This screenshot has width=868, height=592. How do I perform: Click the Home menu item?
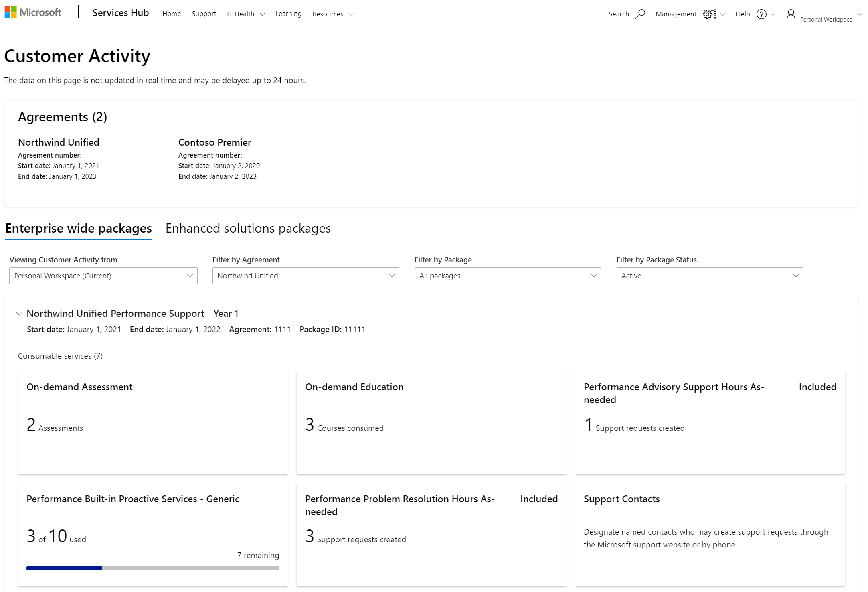click(x=172, y=14)
